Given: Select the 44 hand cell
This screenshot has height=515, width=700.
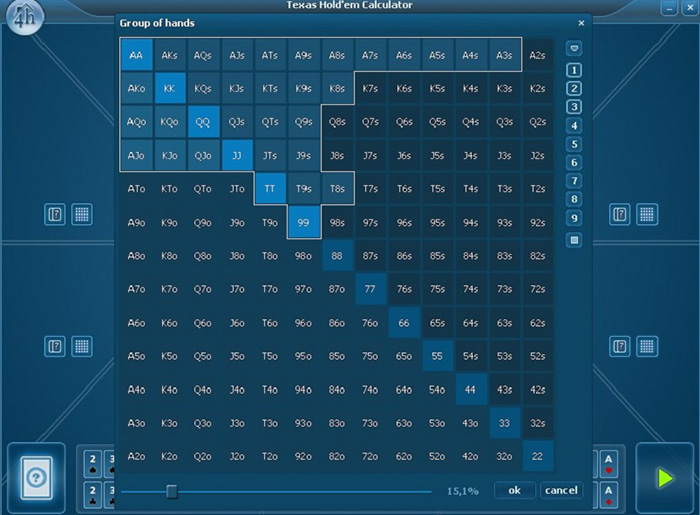Looking at the screenshot, I should pos(471,390).
